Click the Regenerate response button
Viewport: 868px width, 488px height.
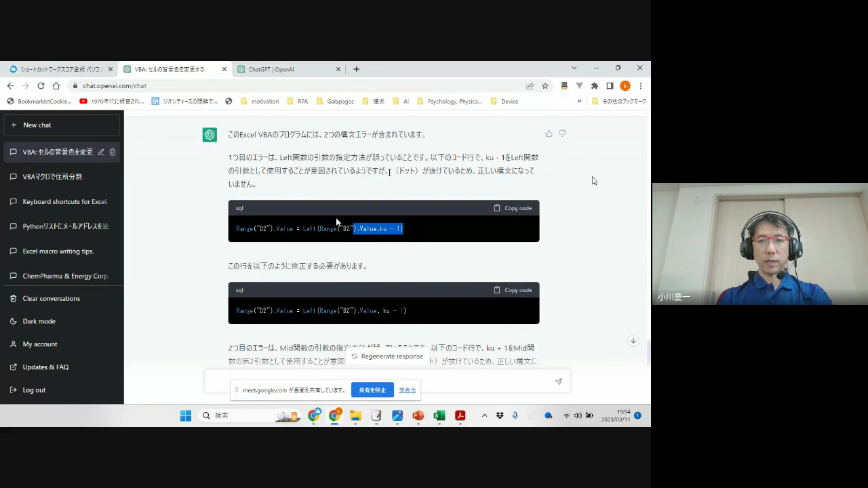pyautogui.click(x=387, y=356)
